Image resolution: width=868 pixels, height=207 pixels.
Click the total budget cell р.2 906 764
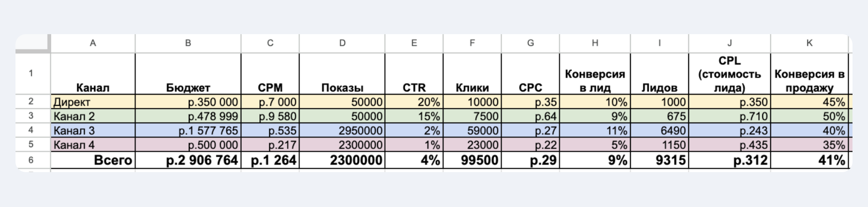pyautogui.click(x=188, y=160)
